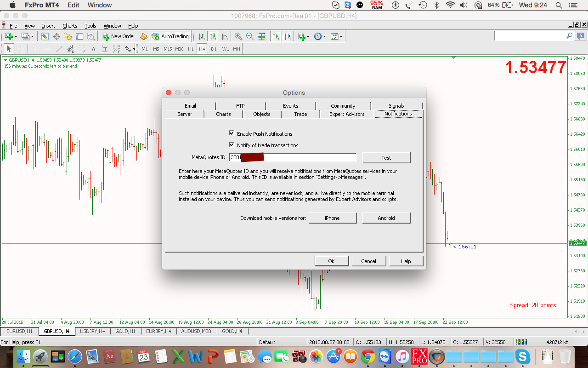Click the Zoom Out magnifier icon

point(249,36)
